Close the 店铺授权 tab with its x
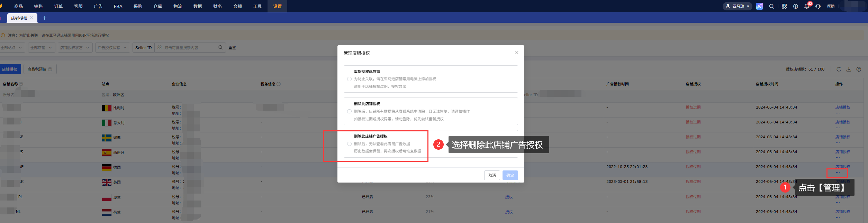Viewport: 868px width, 223px height. pos(31,17)
